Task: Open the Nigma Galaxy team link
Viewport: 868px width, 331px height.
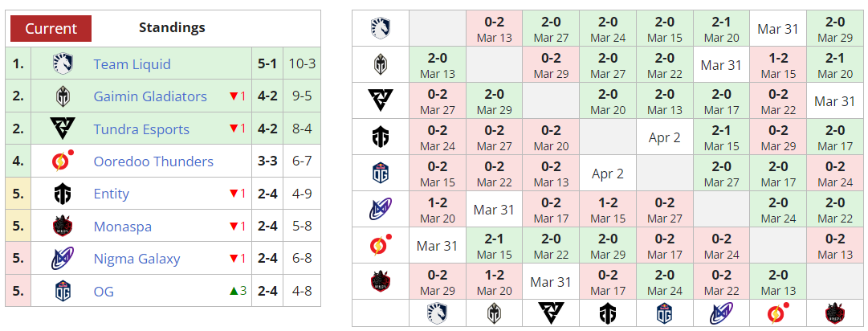Action: (137, 259)
